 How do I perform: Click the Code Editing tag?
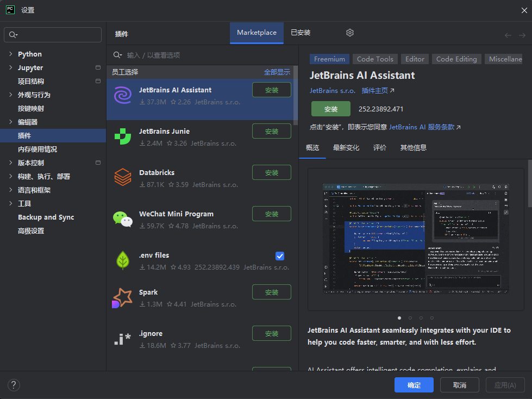tap(456, 59)
